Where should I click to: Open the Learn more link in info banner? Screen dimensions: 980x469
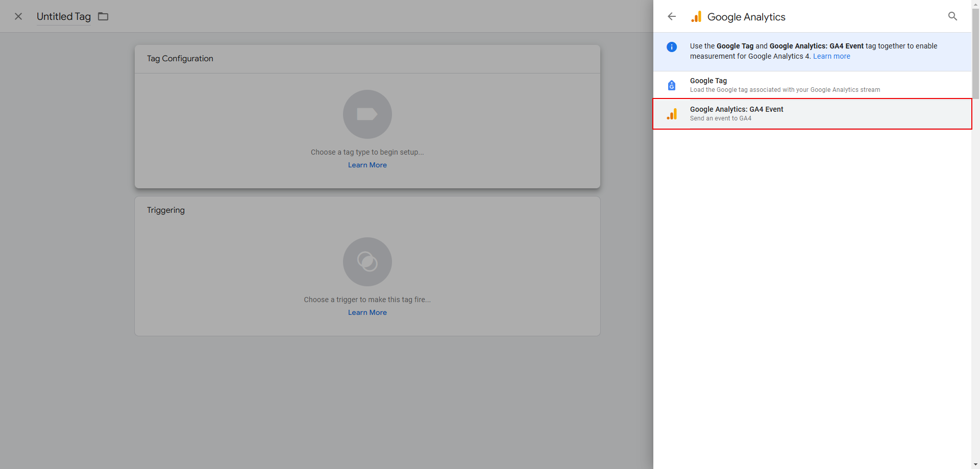point(831,56)
